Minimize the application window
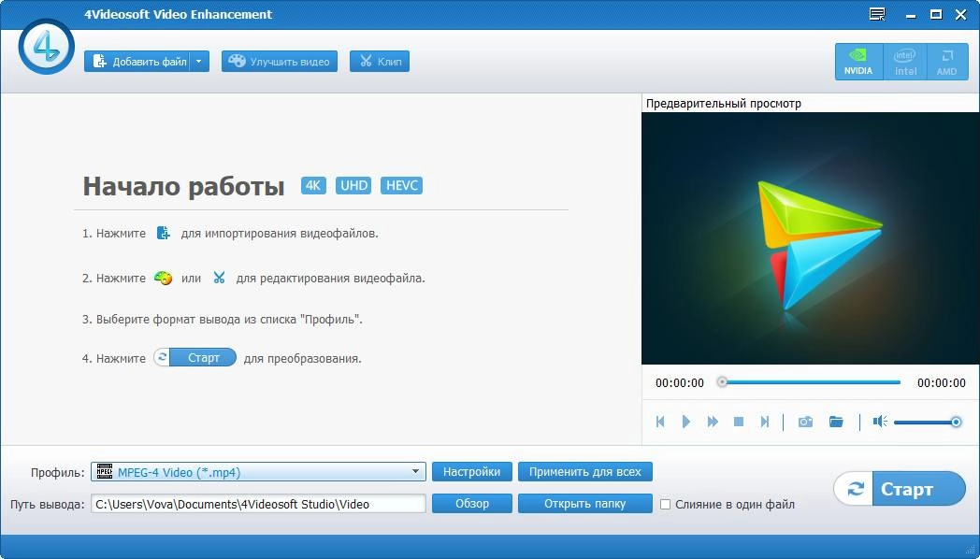Screen dimensions: 980x559 pos(911,14)
